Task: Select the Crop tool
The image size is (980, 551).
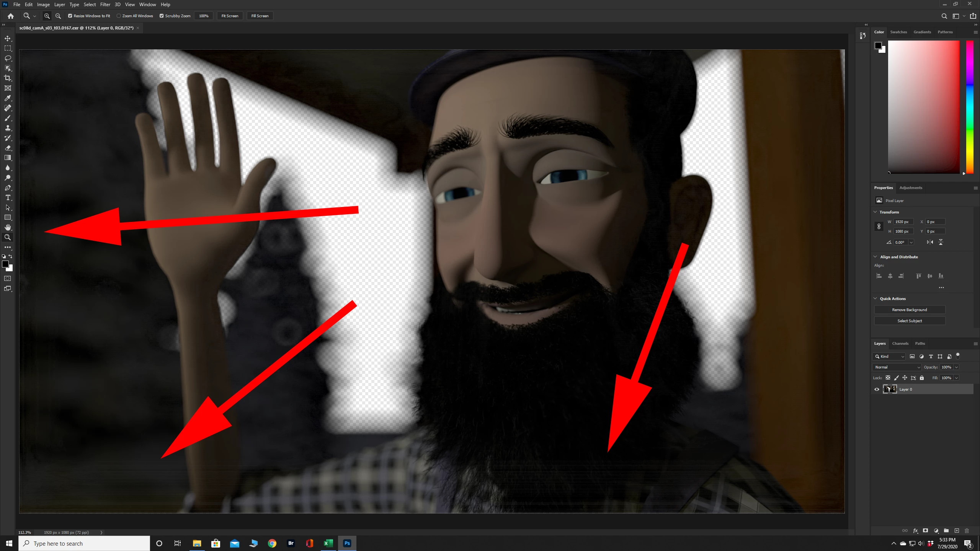Action: coord(8,78)
